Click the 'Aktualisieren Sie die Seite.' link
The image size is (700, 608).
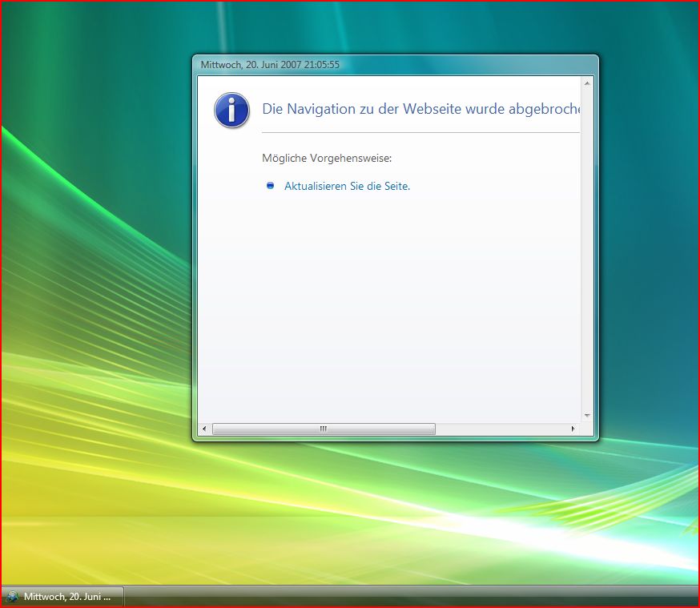click(x=347, y=186)
